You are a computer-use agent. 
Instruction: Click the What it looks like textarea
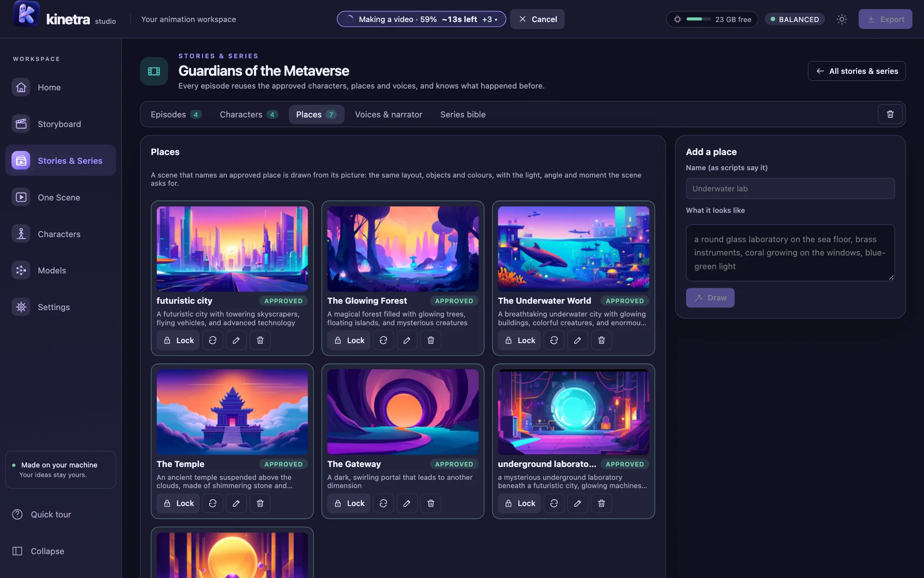790,253
